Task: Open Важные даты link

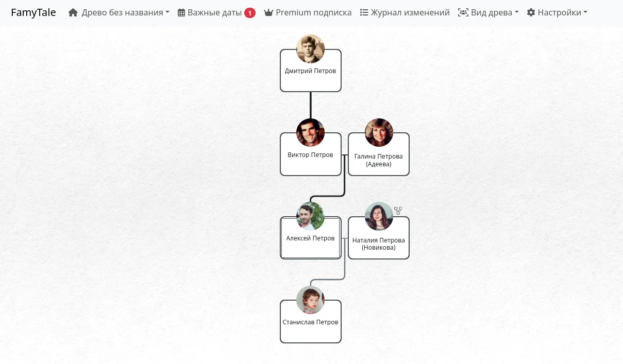Action: (x=214, y=12)
